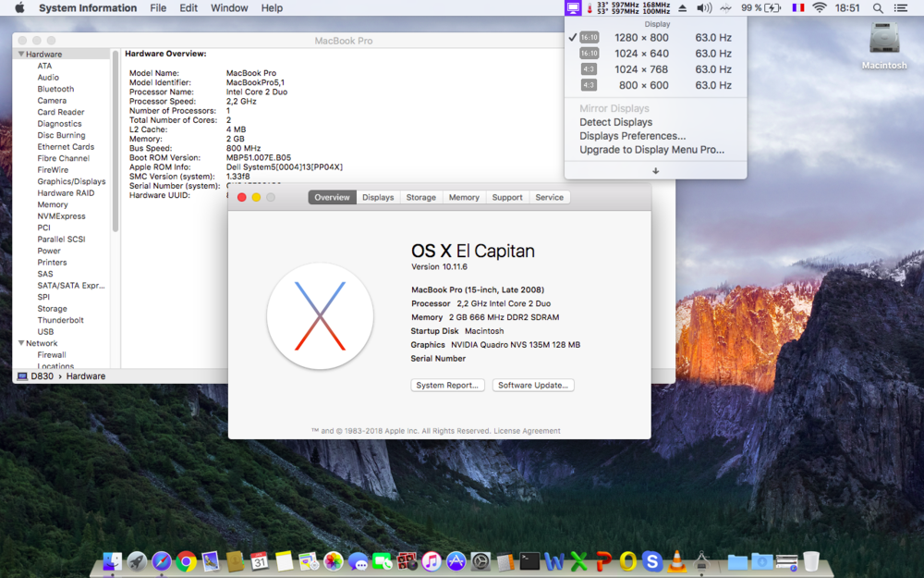Open the Window menu

coord(229,7)
